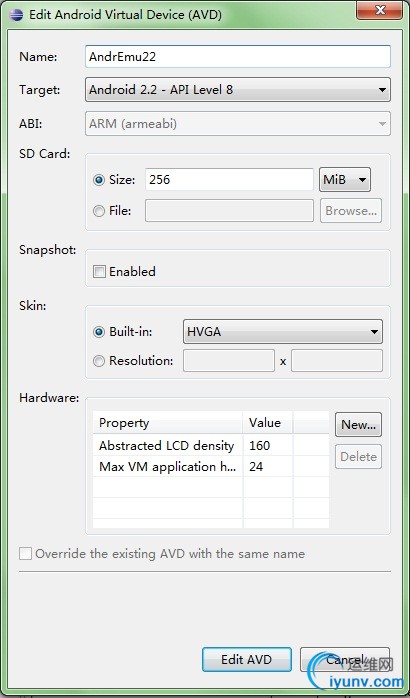Click the value 24 cell
This screenshot has height=698, width=410.
point(268,467)
